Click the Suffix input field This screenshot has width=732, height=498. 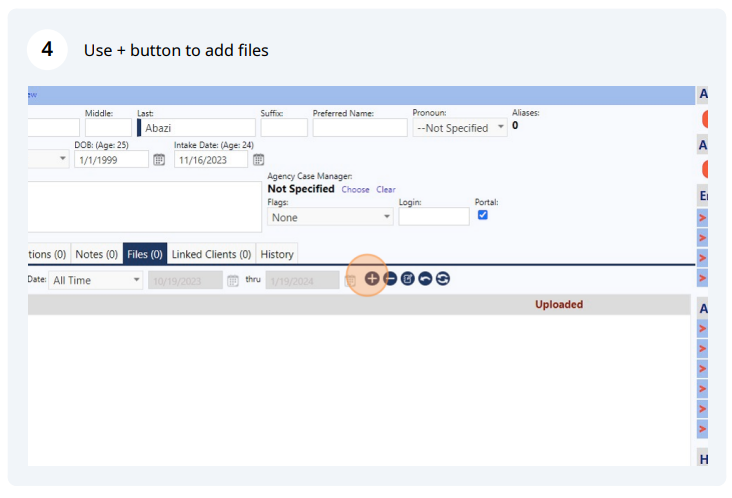click(x=284, y=128)
